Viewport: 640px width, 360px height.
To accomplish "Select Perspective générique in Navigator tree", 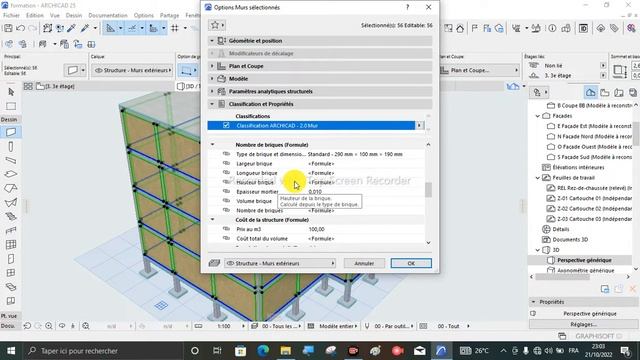I will click(584, 260).
